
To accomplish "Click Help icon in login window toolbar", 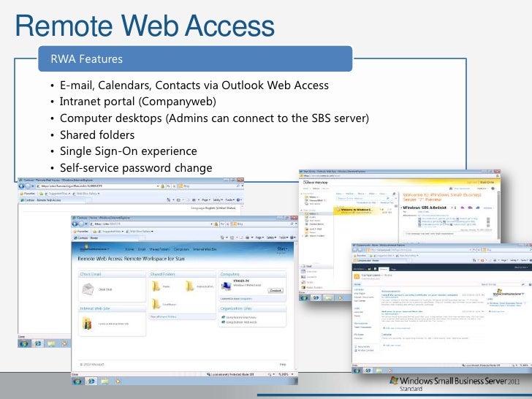I will [x=238, y=200].
